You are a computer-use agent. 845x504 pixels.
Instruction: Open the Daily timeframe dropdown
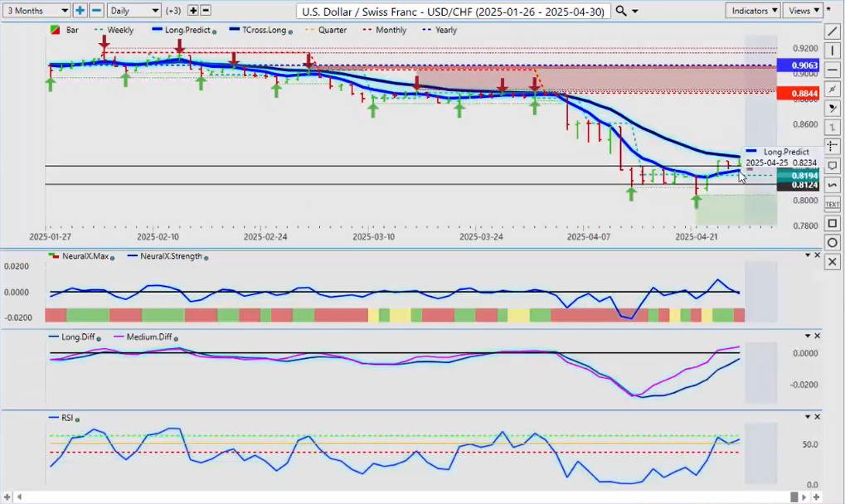click(x=134, y=11)
